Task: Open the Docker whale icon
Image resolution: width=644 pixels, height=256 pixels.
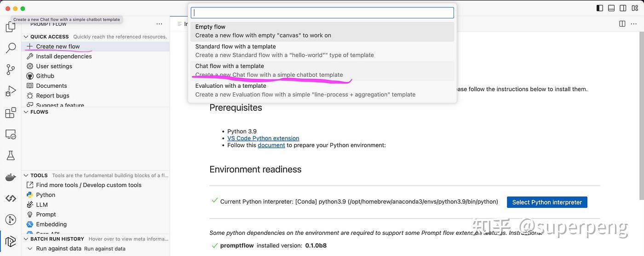Action: tap(10, 177)
